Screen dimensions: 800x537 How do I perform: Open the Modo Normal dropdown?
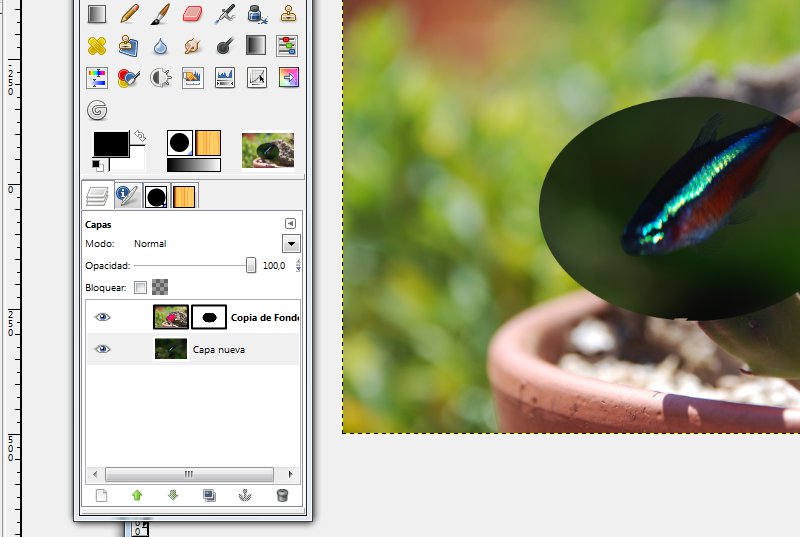click(x=291, y=244)
